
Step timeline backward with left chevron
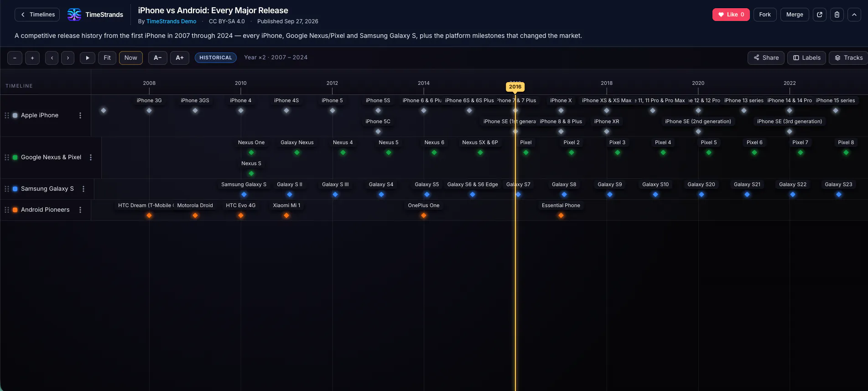[x=52, y=58]
